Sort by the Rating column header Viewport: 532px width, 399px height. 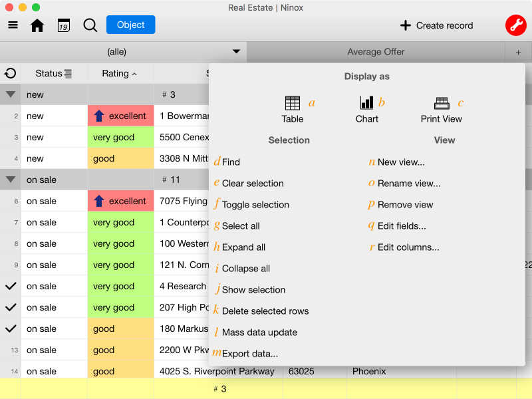pyautogui.click(x=120, y=73)
